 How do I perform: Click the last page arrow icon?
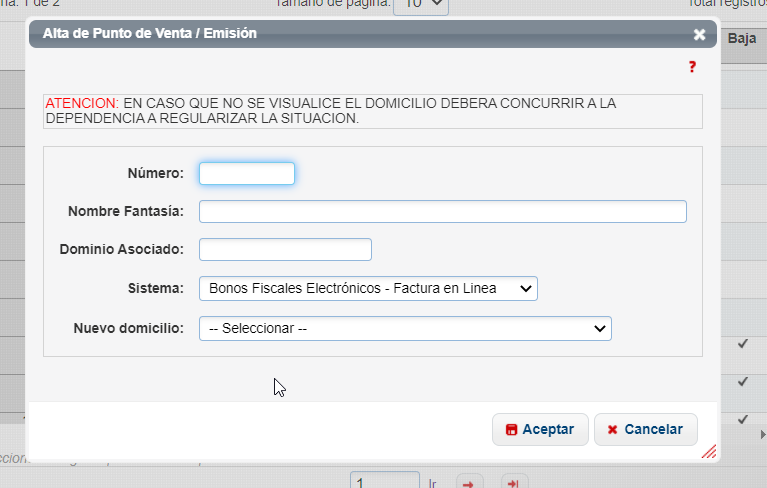(x=515, y=483)
